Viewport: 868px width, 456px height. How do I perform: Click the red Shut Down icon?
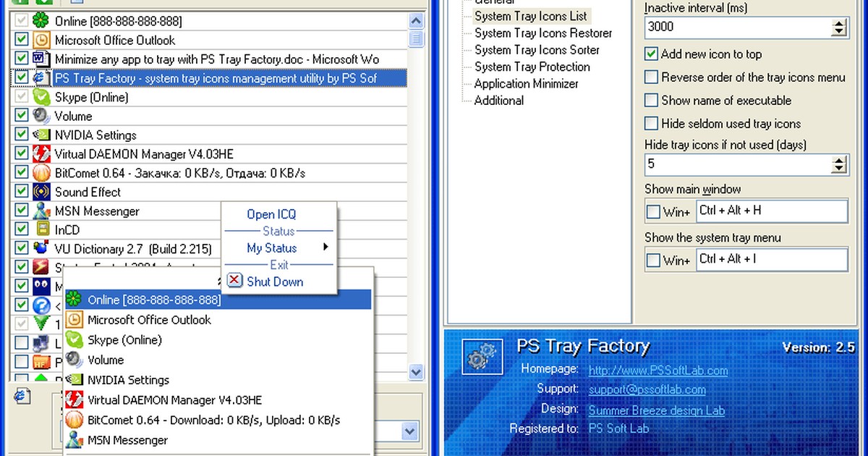234,281
